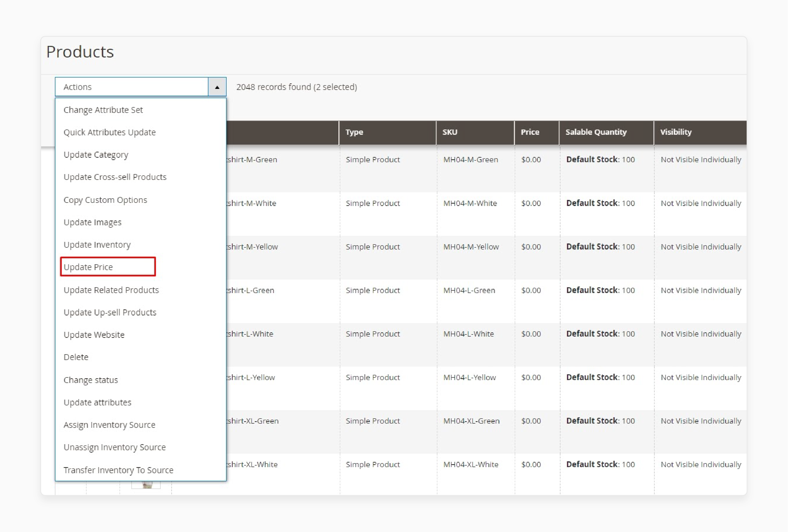788x532 pixels.
Task: Click Simple Product in MH04-M-Green row
Action: click(373, 159)
